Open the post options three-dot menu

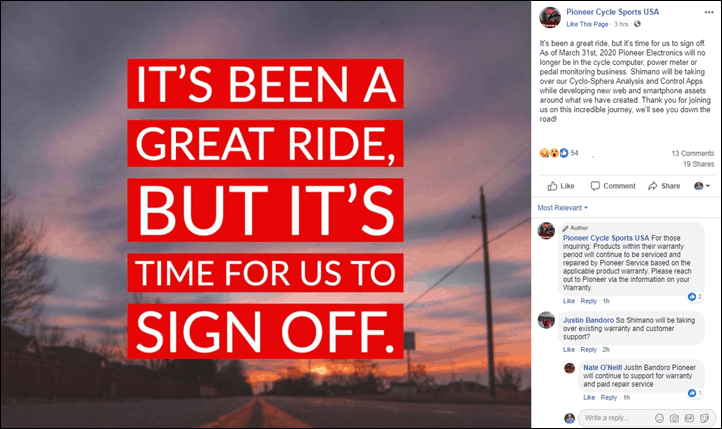tap(709, 12)
